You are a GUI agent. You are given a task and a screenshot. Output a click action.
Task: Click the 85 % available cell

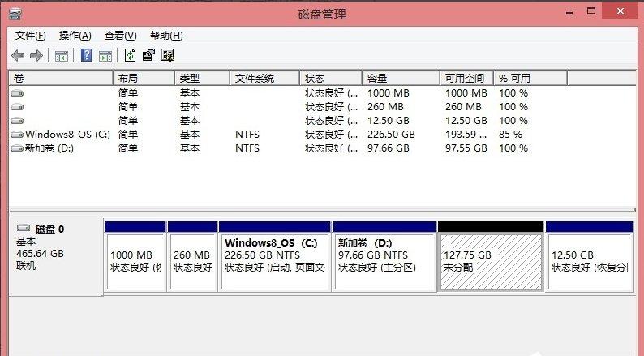(510, 135)
